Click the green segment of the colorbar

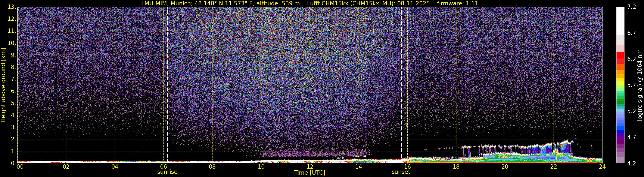620,100
